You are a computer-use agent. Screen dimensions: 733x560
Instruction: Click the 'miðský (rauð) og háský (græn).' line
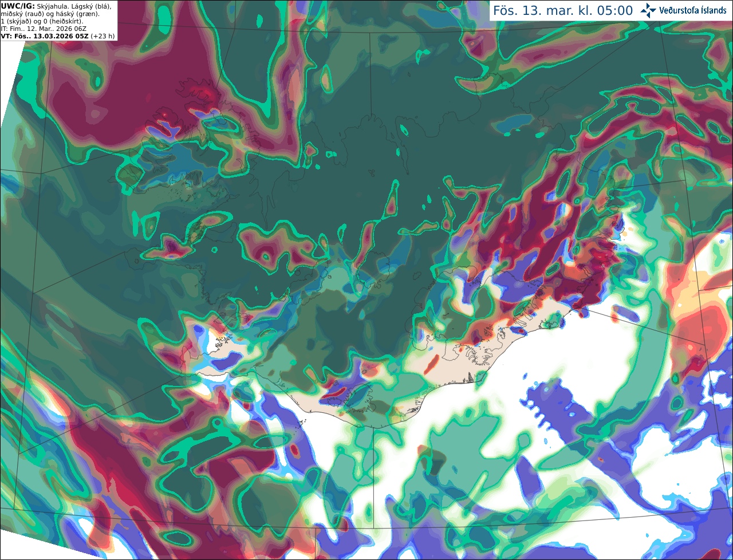[50, 13]
